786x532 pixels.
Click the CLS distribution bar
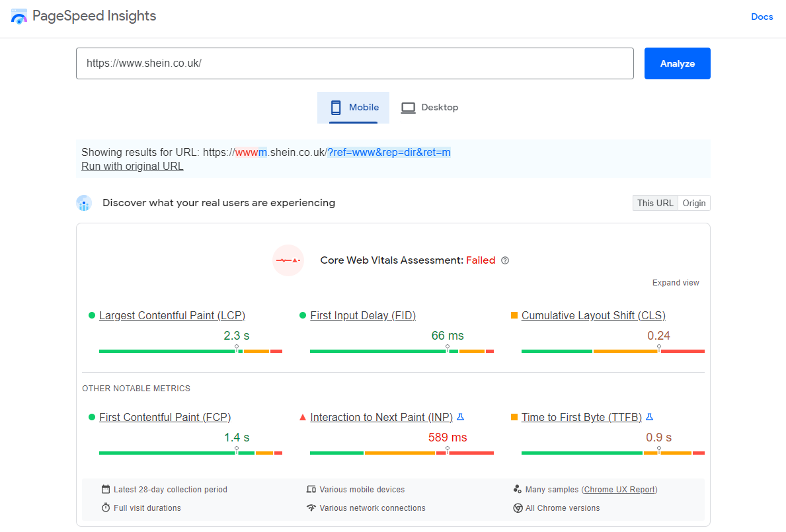613,351
